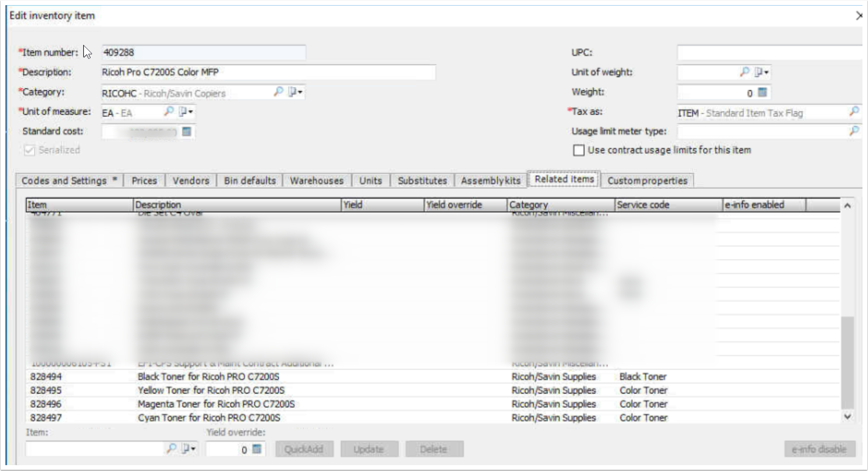This screenshot has width=868, height=471.
Task: Click Magenta Toner for Ricoh PRO C7200S description
Action: coord(216,404)
